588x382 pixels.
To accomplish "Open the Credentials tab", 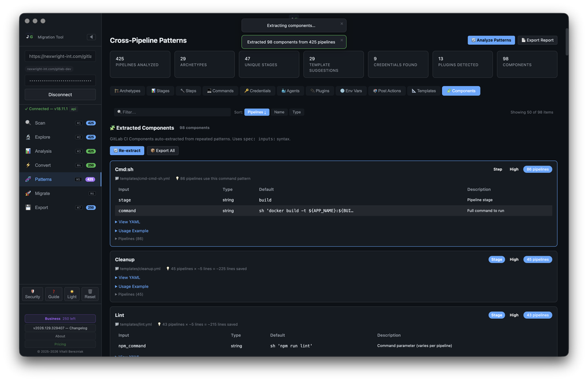I will (x=257, y=91).
